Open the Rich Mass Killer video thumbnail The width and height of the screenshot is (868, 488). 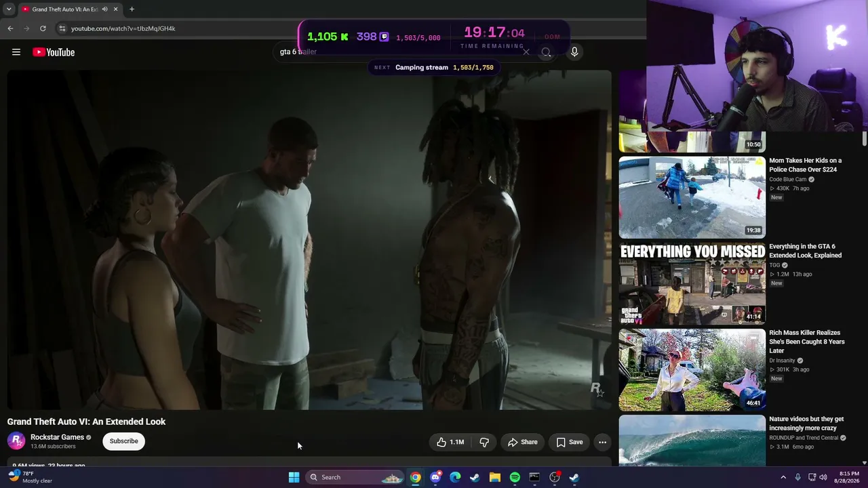(x=692, y=370)
